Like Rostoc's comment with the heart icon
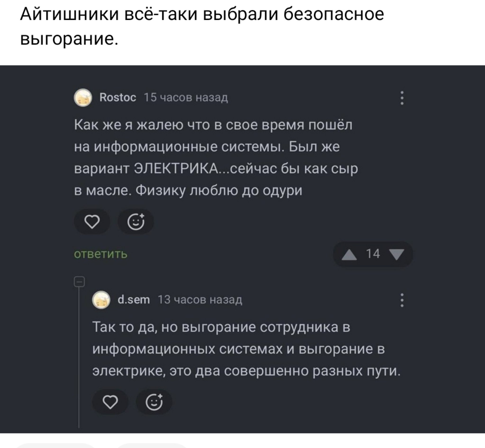The width and height of the screenshot is (485, 448). point(92,222)
